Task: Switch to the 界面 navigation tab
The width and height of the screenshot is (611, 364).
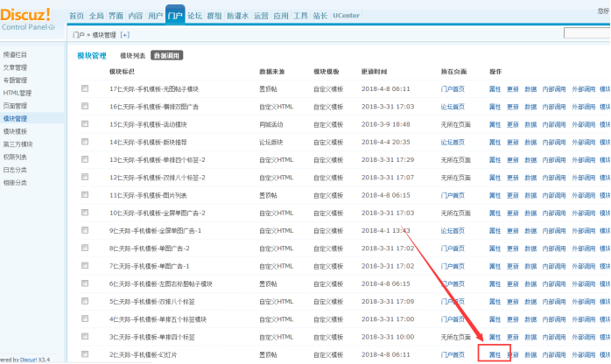Action: pos(116,16)
